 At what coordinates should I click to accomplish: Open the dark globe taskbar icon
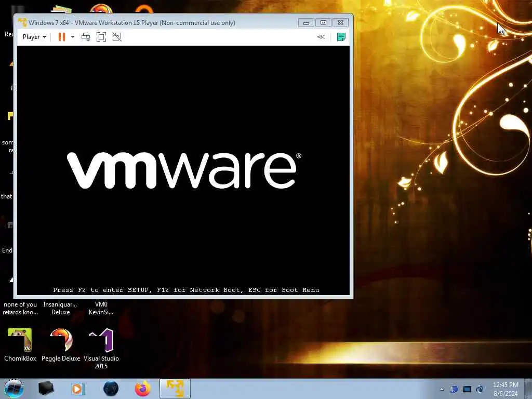[111, 389]
